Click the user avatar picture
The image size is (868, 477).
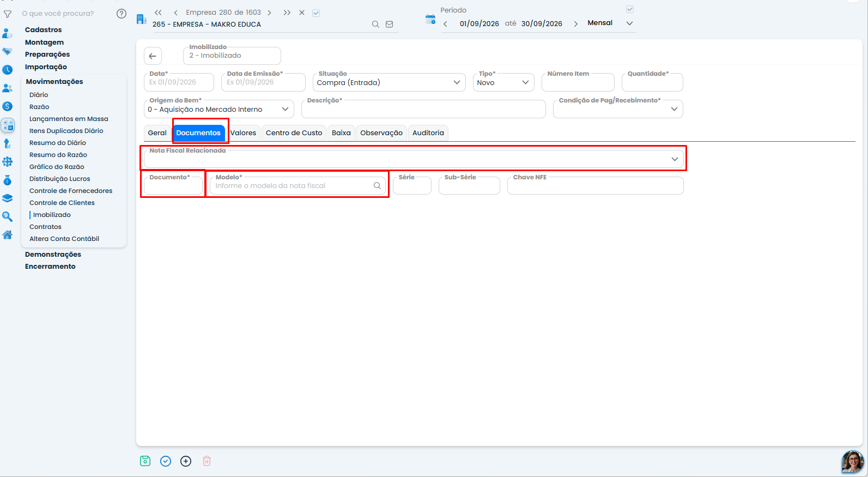point(852,462)
